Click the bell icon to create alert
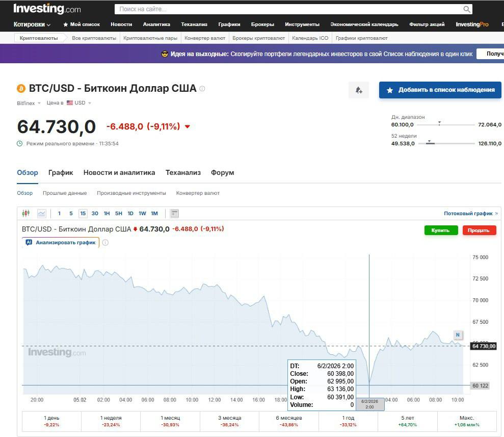504x437 pixels. pos(359,90)
